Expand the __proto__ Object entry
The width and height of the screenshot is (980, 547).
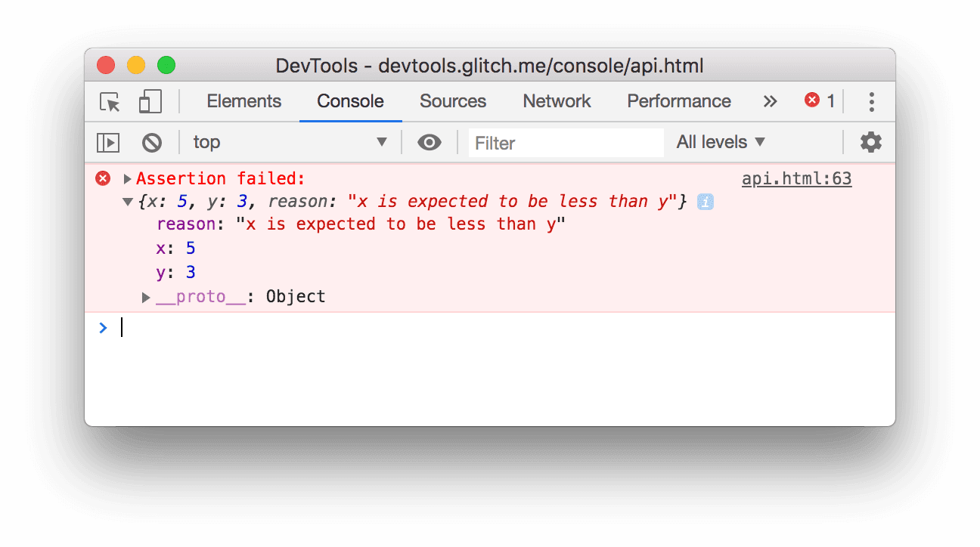click(146, 298)
